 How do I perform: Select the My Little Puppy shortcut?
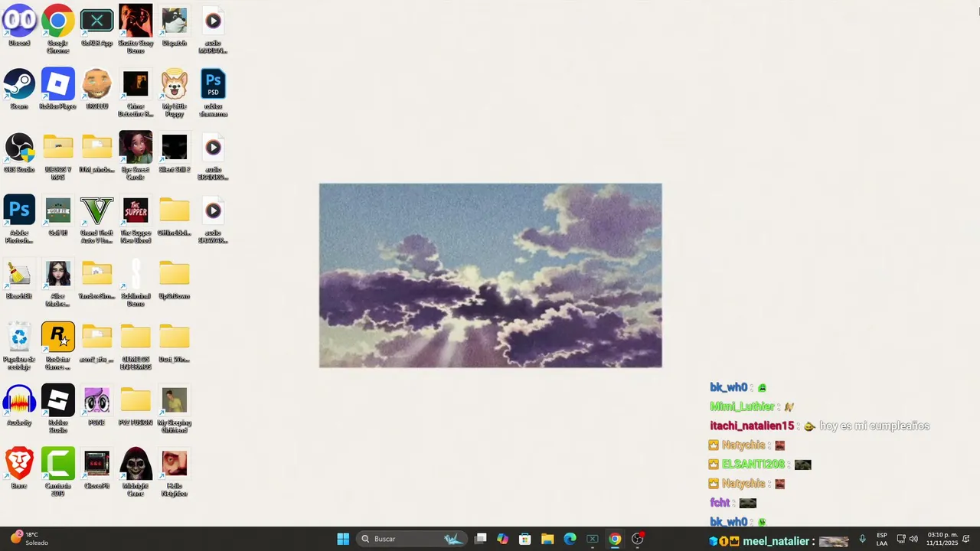coord(175,93)
